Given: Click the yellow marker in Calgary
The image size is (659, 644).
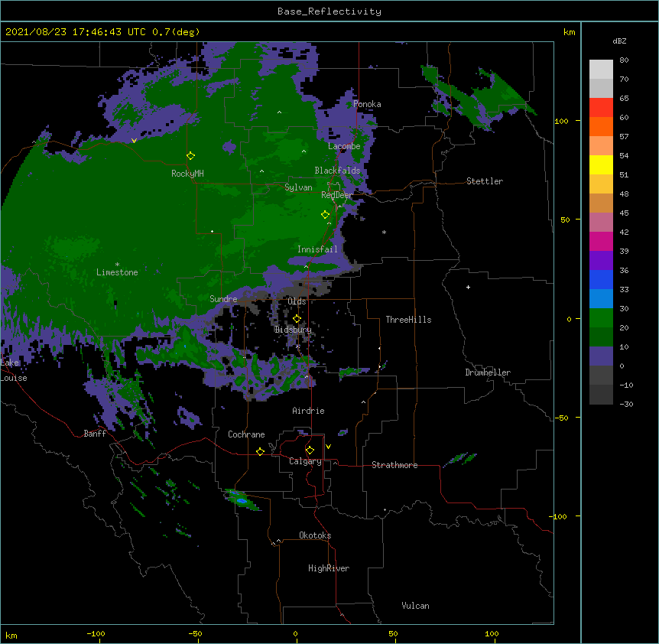Looking at the screenshot, I should (x=310, y=450).
